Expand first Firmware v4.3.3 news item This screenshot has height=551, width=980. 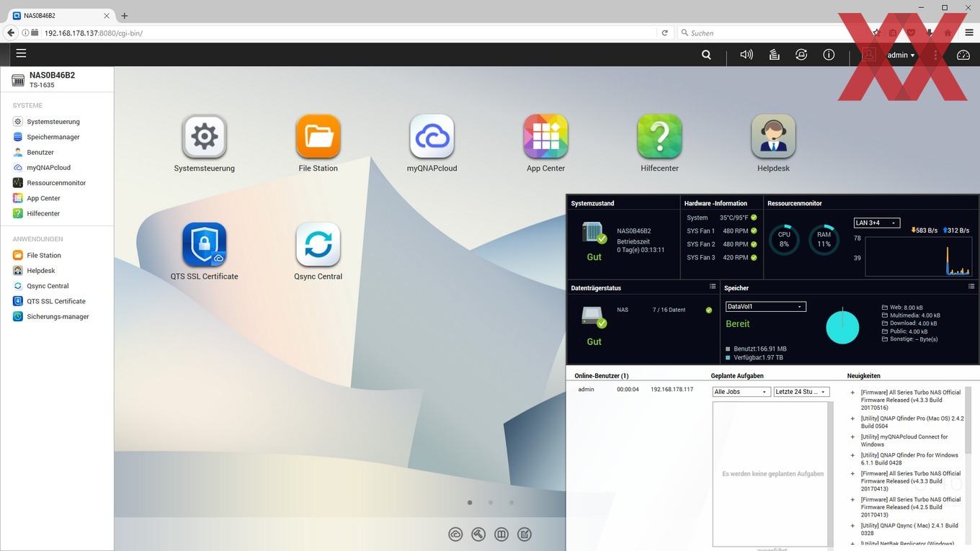(x=852, y=393)
